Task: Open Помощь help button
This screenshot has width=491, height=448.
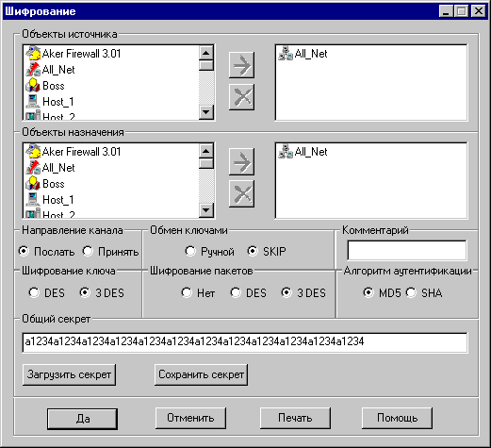Action: click(397, 418)
